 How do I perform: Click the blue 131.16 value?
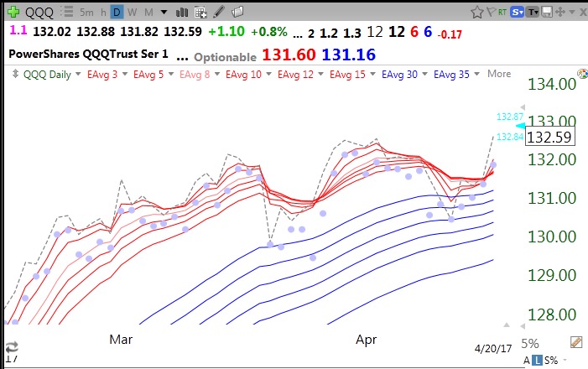click(349, 55)
